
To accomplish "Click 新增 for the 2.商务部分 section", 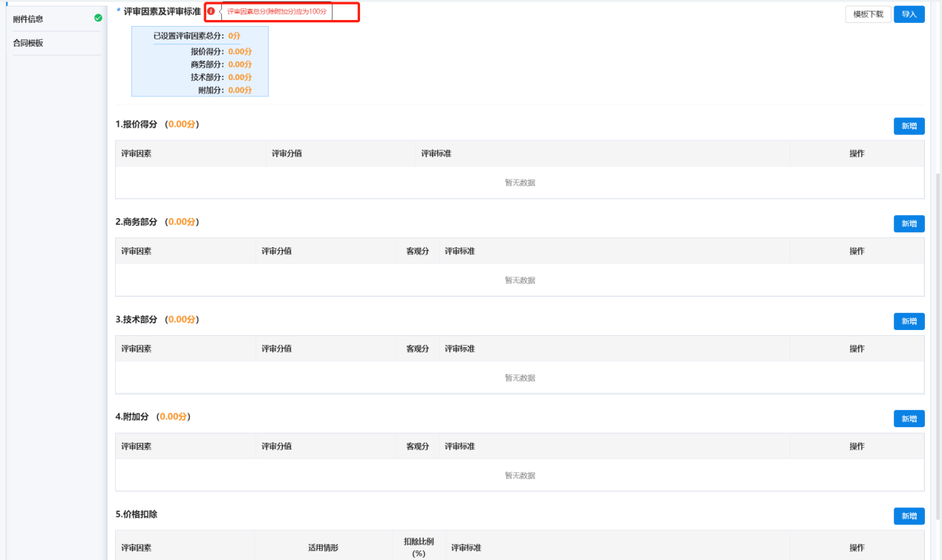I will (909, 224).
